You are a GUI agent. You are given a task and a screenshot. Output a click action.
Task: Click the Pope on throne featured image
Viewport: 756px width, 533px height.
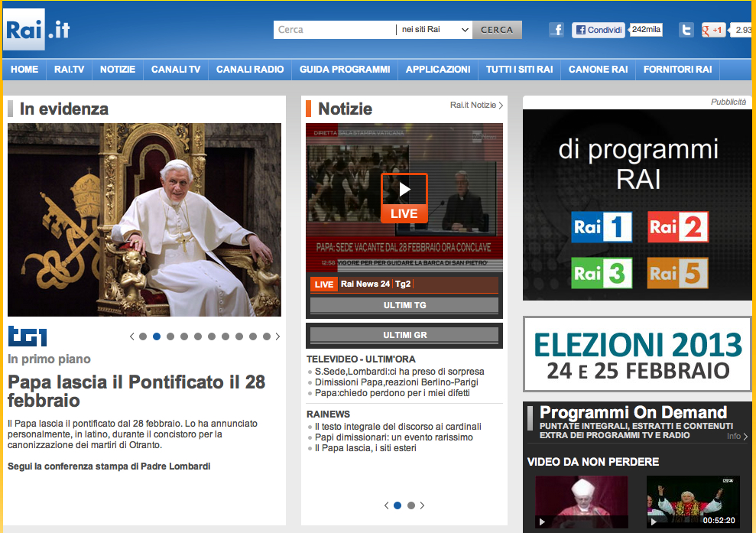(x=144, y=220)
